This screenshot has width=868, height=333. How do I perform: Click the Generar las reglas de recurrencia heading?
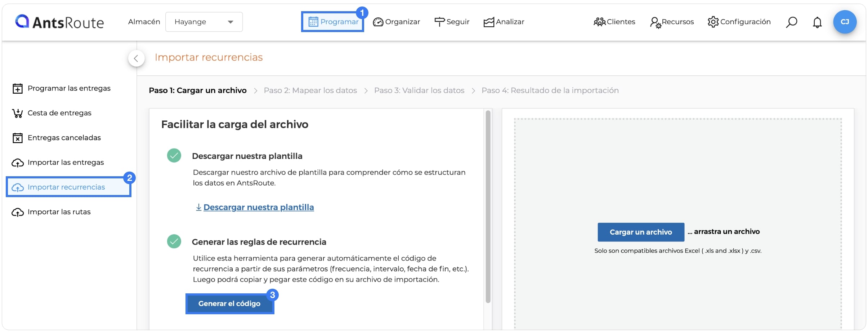[x=259, y=242]
